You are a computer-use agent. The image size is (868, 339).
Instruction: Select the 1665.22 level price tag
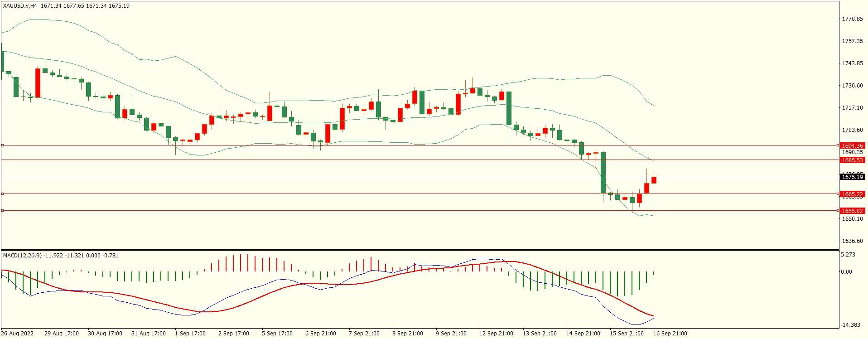point(852,194)
